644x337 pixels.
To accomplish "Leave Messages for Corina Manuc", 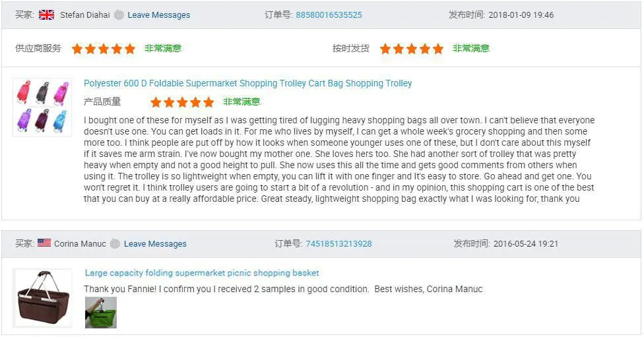I will 155,243.
